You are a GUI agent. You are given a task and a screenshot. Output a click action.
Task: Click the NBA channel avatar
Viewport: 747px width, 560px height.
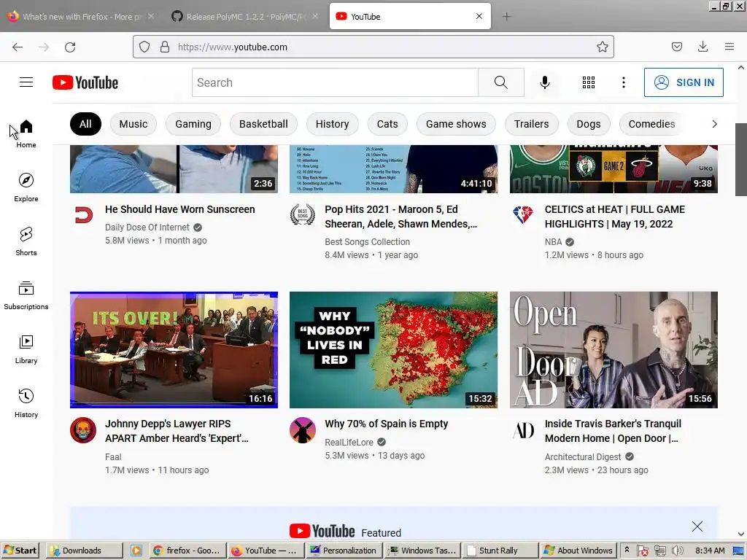(523, 215)
